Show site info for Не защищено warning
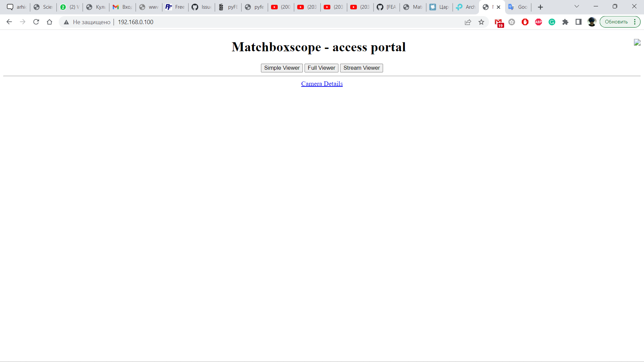The width and height of the screenshot is (644, 362). [87, 22]
